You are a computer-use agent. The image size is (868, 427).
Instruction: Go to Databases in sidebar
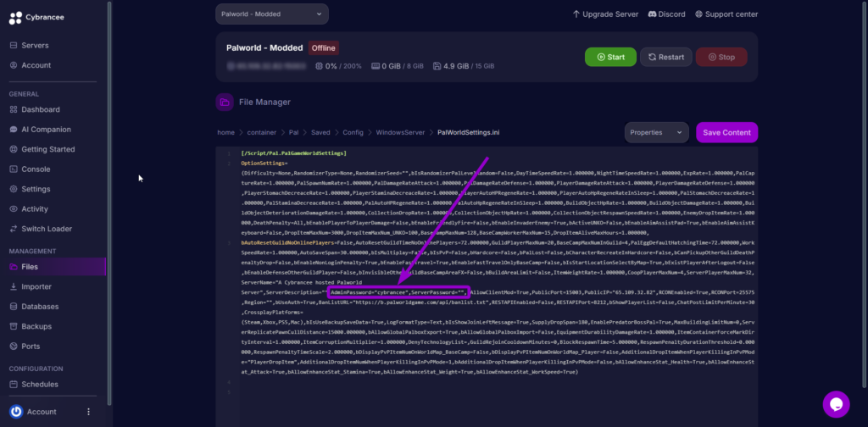click(x=40, y=307)
